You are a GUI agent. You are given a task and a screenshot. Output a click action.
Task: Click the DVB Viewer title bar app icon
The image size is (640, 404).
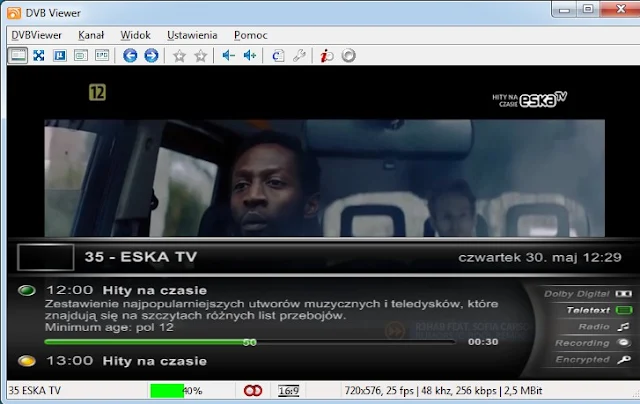point(14,13)
